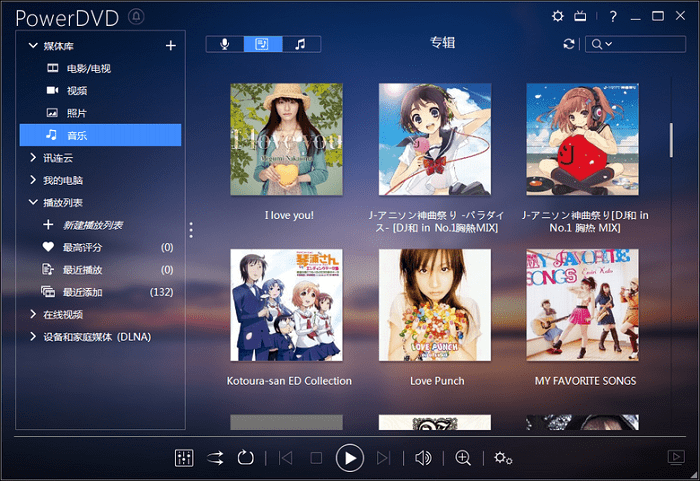Switch to the songs view tab (music note)
Screen dimensions: 700x481
[301, 44]
